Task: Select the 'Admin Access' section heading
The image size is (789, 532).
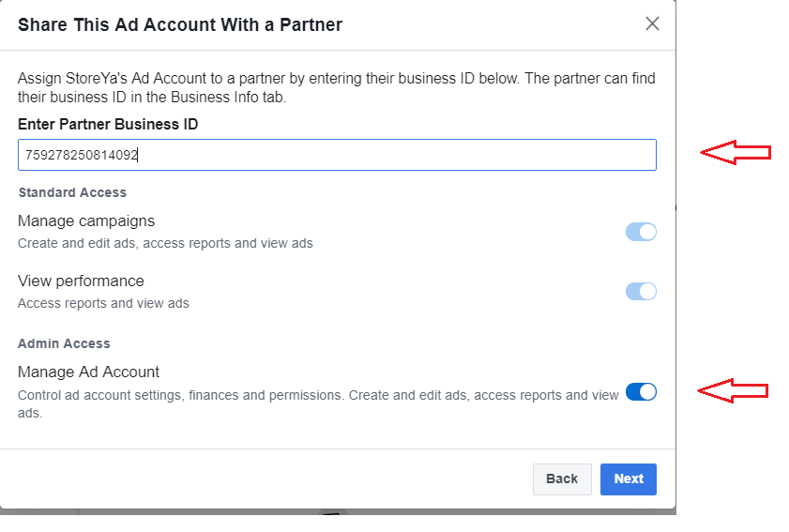Action: coord(64,343)
